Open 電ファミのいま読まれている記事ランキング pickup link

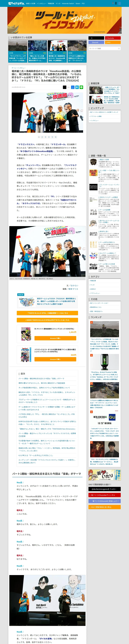click(104, 112)
